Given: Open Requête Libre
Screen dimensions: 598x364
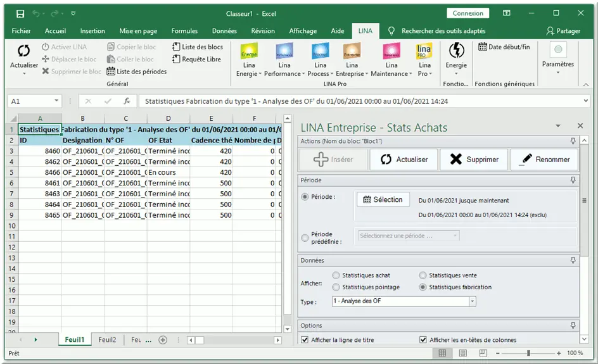Looking at the screenshot, I should click(197, 59).
